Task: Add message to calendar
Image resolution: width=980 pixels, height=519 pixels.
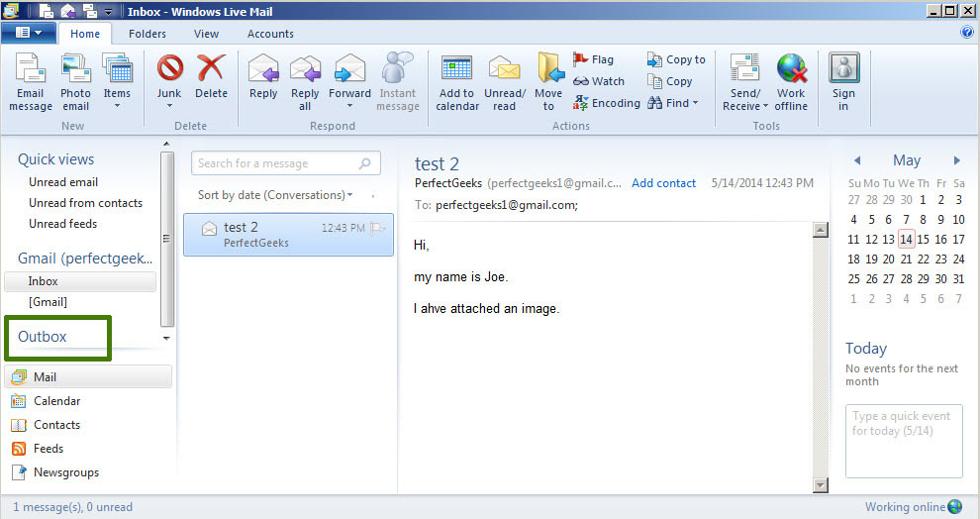Action: click(457, 82)
